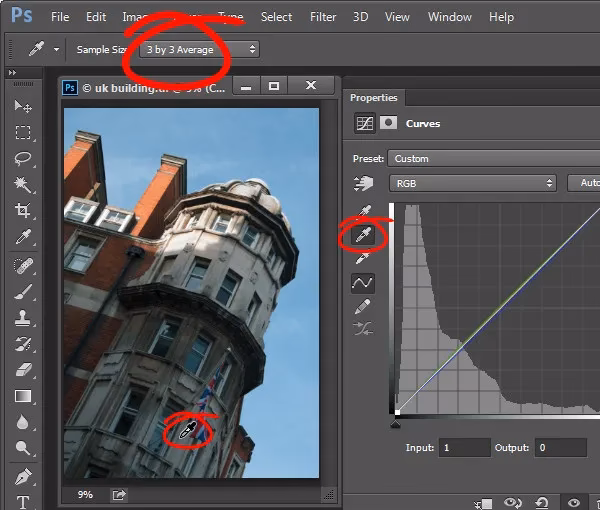This screenshot has width=600, height=510.
Task: Toggle layer visibility eye in Properties panel
Action: pyautogui.click(x=574, y=503)
